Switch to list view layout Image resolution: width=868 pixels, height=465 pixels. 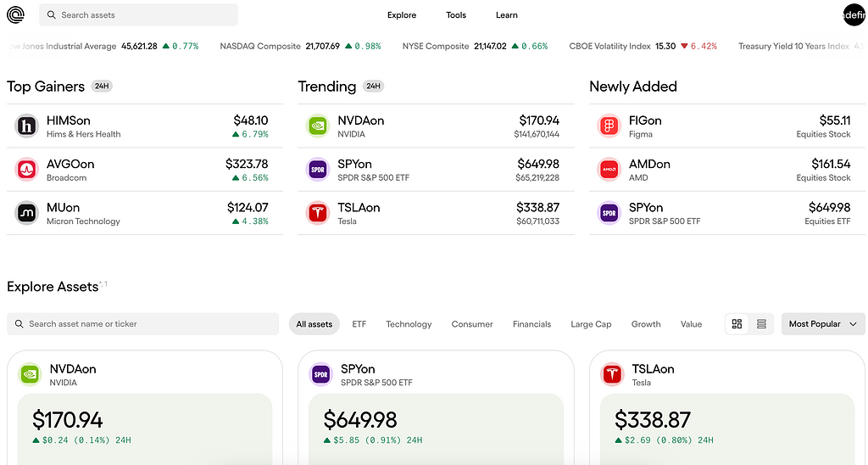coord(761,324)
